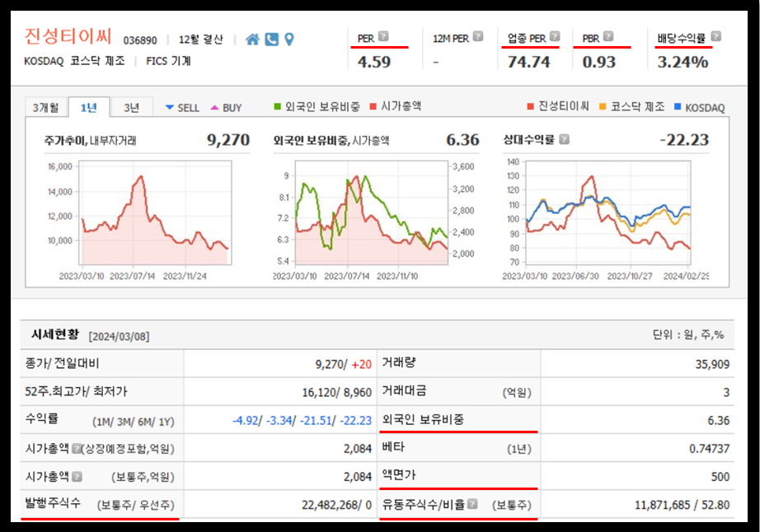Click the KOSDAQ 코스닥 제조 classification text
The height and width of the screenshot is (532, 760).
click(x=74, y=61)
